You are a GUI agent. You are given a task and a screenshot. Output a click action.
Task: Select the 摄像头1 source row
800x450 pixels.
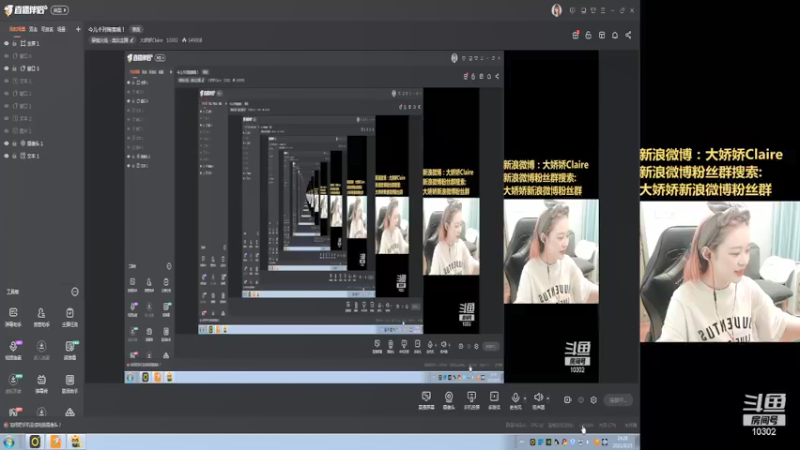(42, 143)
